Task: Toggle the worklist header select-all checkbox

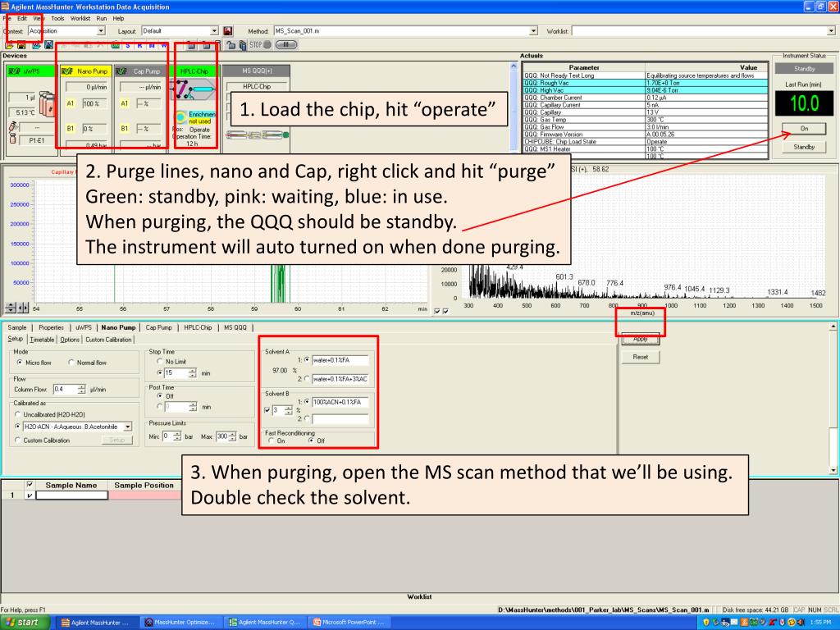Action: tap(30, 484)
